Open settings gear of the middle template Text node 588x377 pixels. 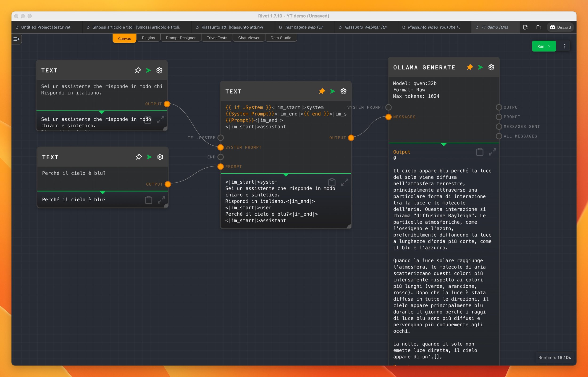343,91
